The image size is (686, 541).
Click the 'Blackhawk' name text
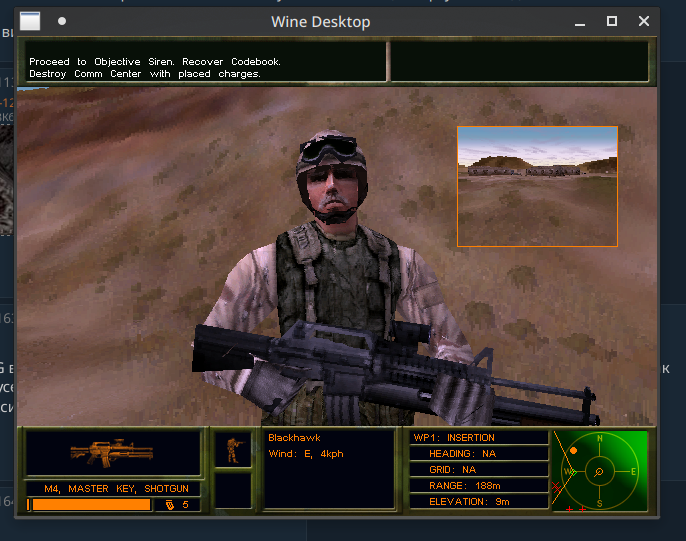click(x=294, y=438)
